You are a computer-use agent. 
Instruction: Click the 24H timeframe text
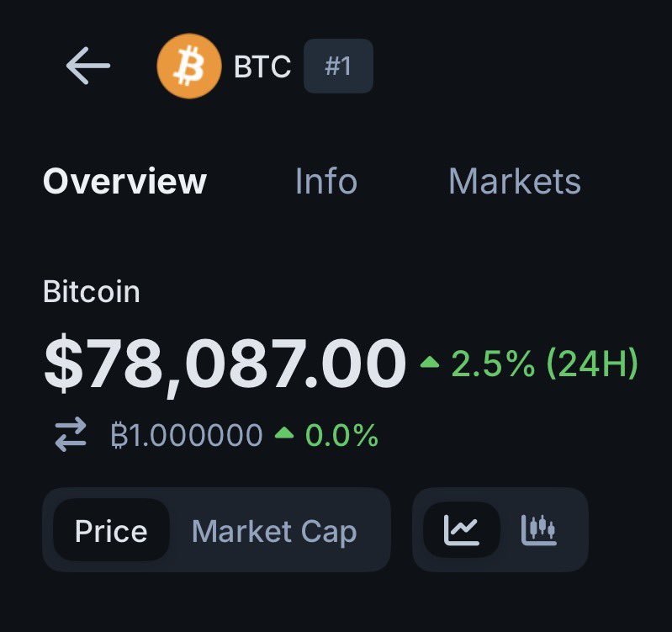[x=591, y=364]
